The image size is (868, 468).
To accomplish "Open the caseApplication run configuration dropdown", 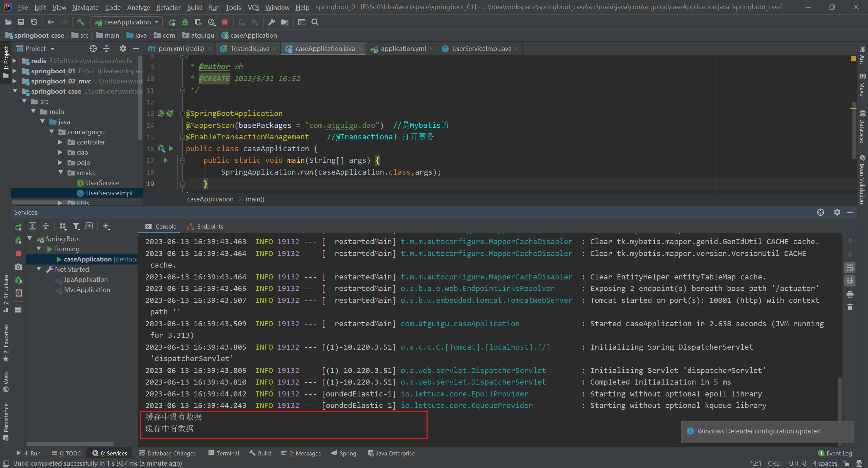I will (x=126, y=22).
